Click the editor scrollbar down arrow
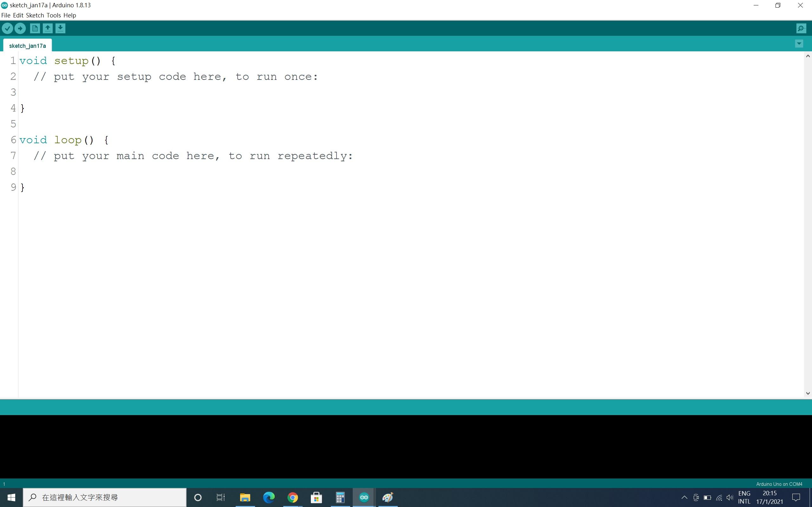The height and width of the screenshot is (507, 812). click(808, 393)
